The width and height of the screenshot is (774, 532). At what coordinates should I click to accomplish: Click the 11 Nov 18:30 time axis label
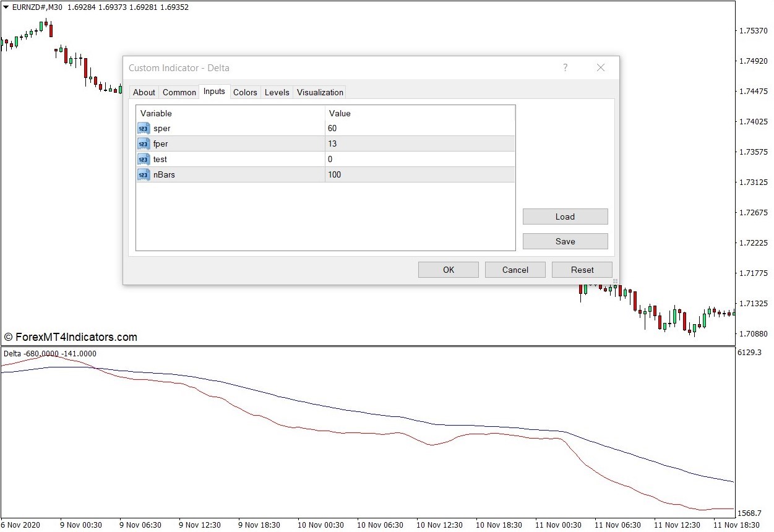tap(736, 525)
